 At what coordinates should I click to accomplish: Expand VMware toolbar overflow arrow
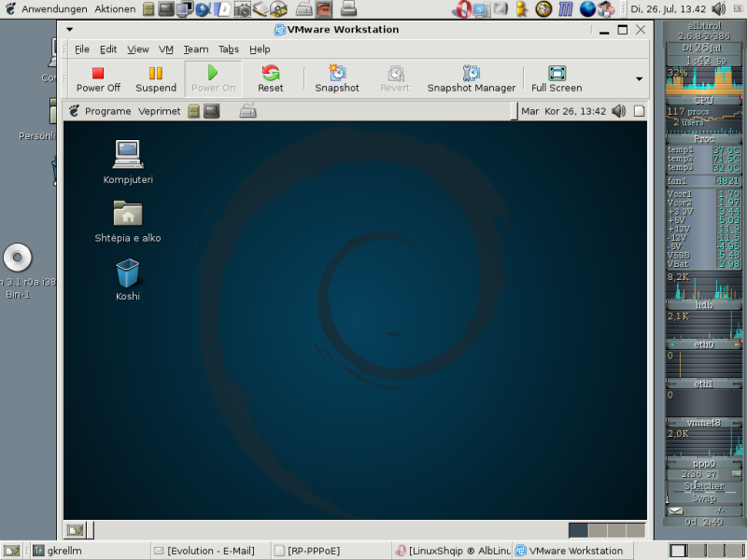pyautogui.click(x=639, y=79)
